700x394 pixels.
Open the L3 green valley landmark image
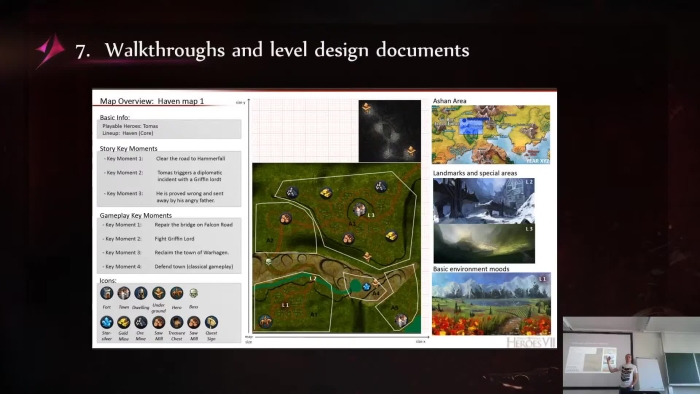[484, 244]
